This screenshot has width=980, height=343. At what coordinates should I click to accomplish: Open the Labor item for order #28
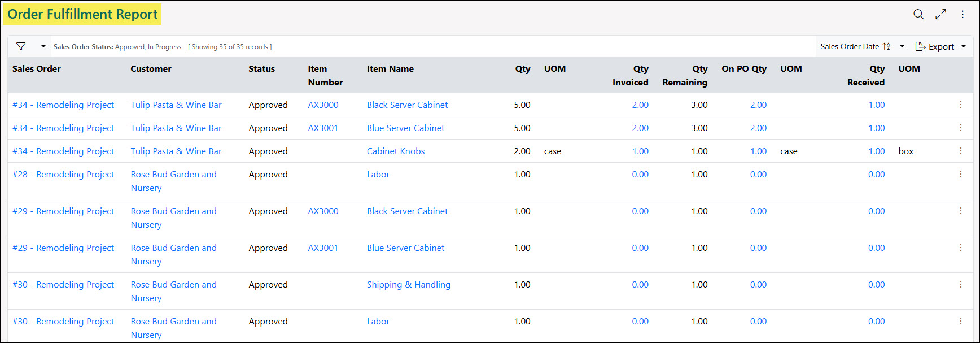pos(378,174)
